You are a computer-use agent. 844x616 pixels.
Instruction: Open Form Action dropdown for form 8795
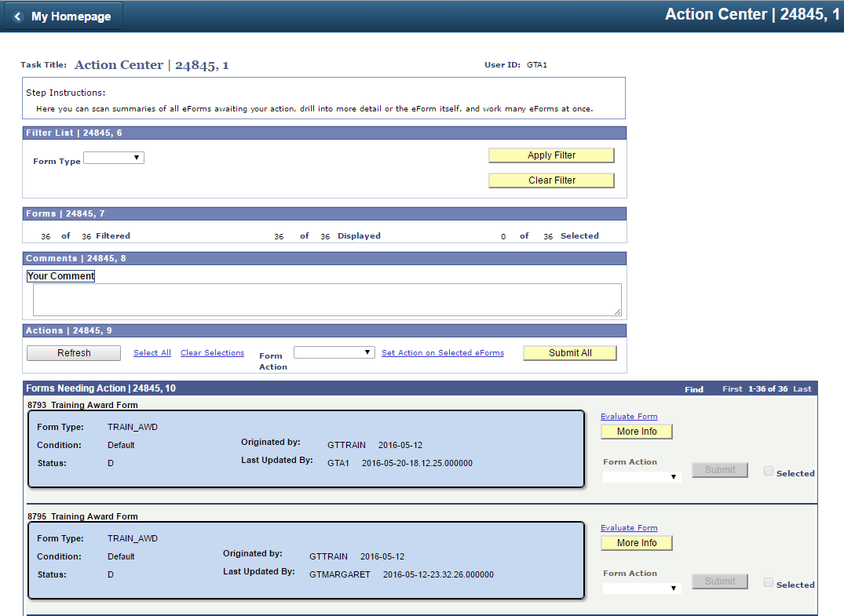(641, 588)
